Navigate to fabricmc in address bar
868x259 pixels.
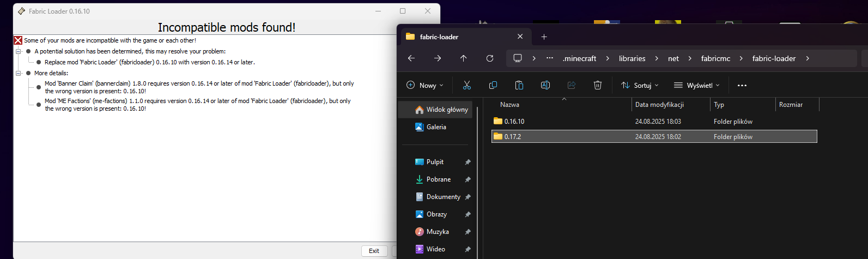[715, 58]
